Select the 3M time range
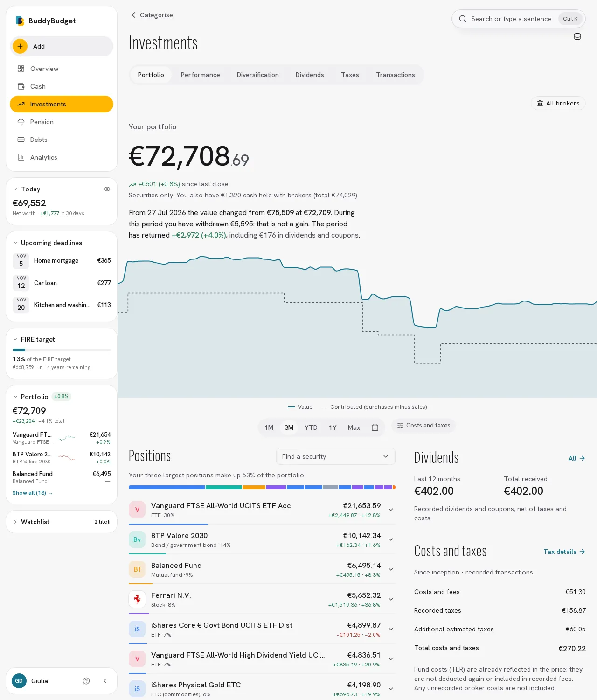Image resolution: width=597 pixels, height=700 pixels. pyautogui.click(x=289, y=427)
